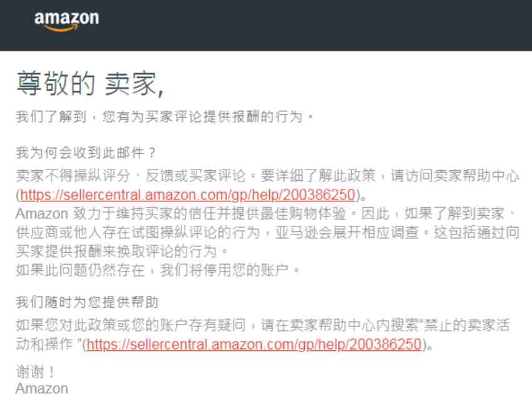Viewport: 532px width, 406px height.
Task: Click the Amazon signature at the bottom
Action: click(x=42, y=388)
